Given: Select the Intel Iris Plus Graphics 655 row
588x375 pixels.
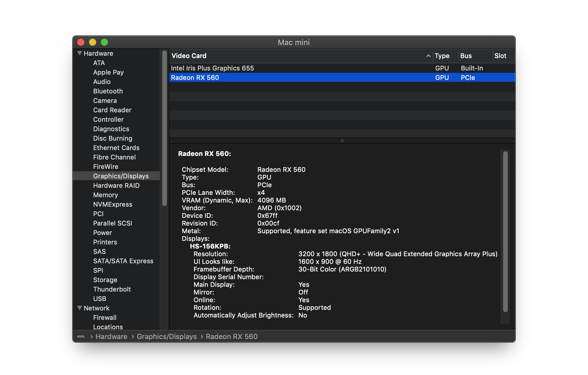Looking at the screenshot, I should click(212, 68).
